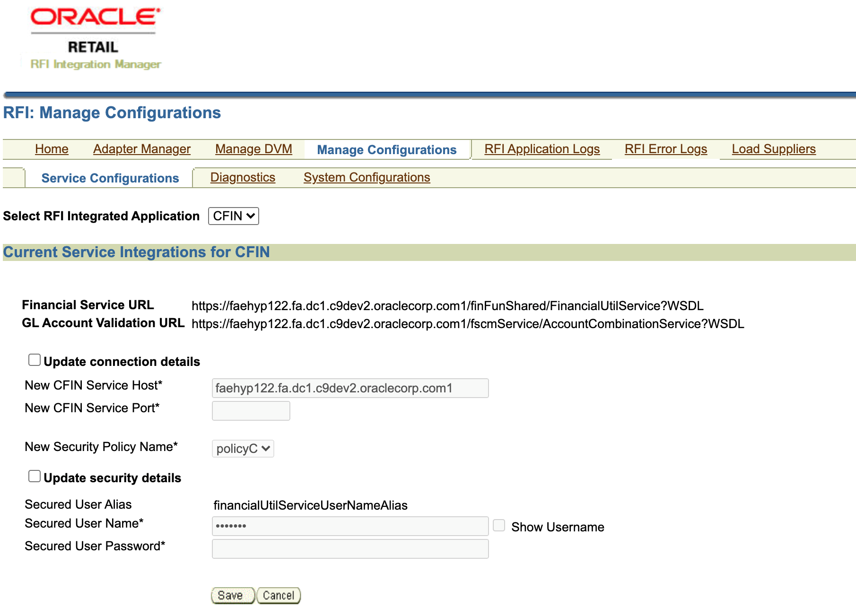Open RFI Application Logs tab

tap(542, 149)
